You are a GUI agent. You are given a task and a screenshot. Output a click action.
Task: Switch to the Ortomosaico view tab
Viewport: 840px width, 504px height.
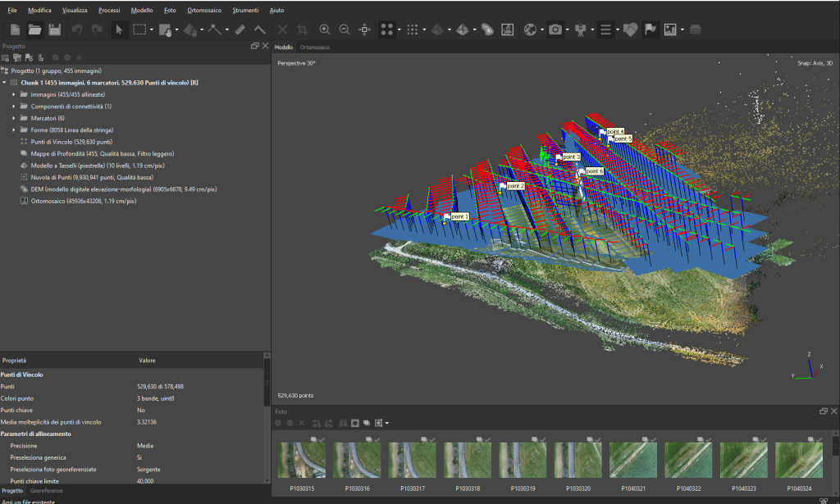(314, 48)
